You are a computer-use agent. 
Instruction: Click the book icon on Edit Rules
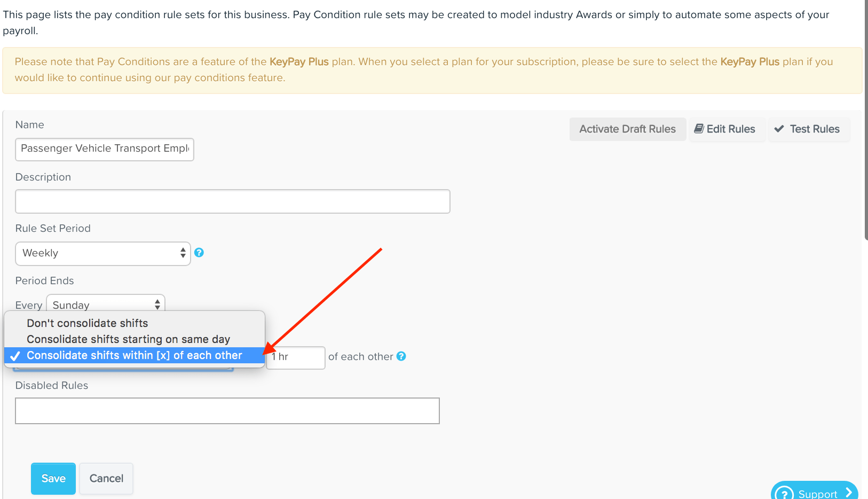pyautogui.click(x=699, y=129)
